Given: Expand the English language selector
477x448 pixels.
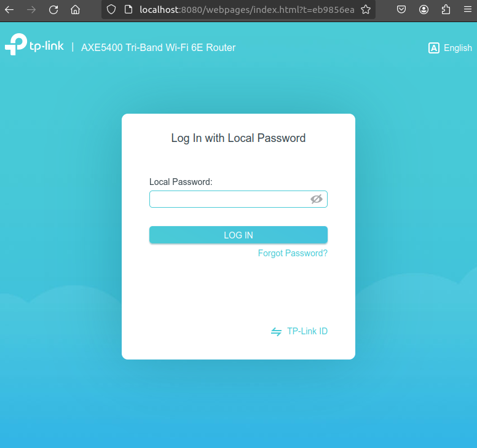Looking at the screenshot, I should 457,48.
